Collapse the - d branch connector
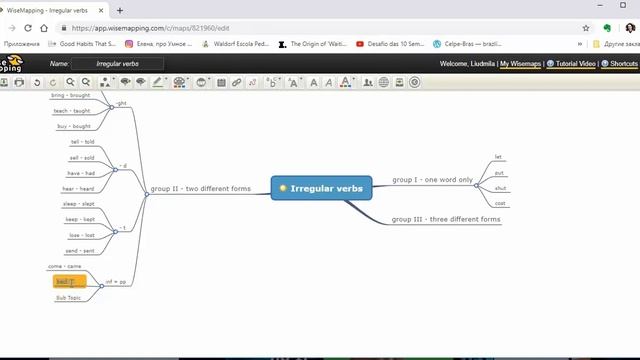Image resolution: width=640 pixels, height=360 pixels. coord(116,170)
